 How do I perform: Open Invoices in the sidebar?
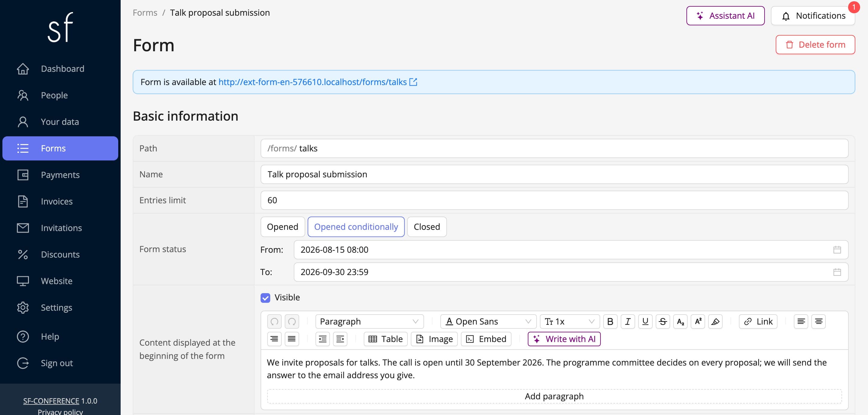click(x=60, y=201)
